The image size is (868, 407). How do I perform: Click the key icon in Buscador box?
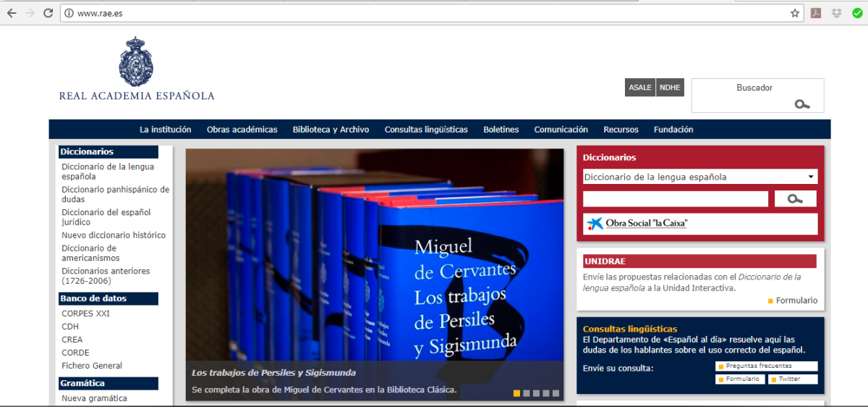point(802,104)
